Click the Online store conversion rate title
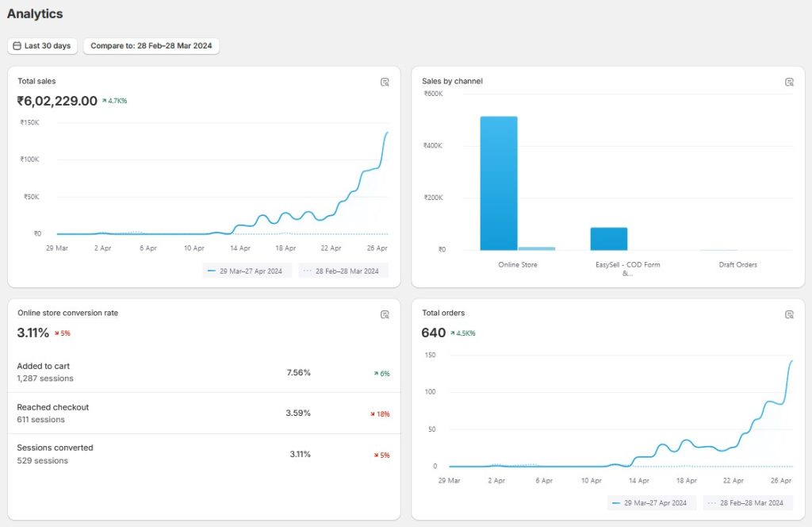812x527 pixels. point(67,313)
